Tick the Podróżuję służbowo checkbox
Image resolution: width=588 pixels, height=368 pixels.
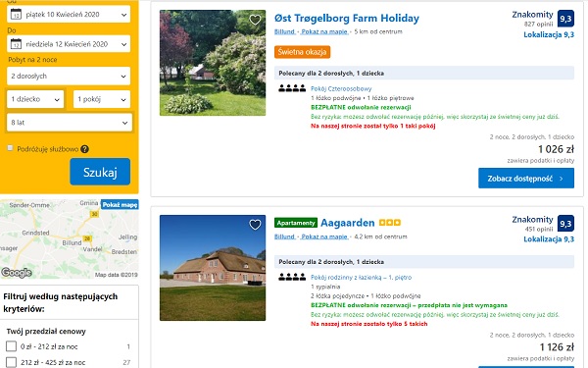pyautogui.click(x=10, y=148)
